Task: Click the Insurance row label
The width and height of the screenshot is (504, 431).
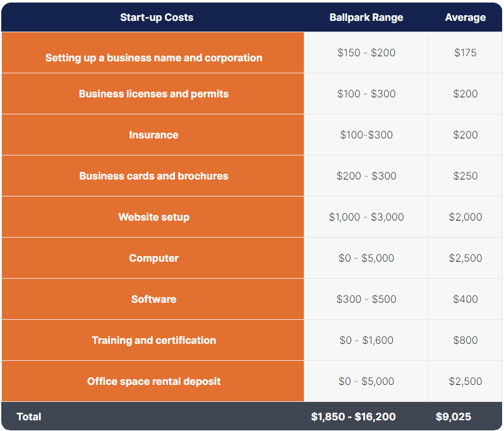Action: click(x=153, y=135)
